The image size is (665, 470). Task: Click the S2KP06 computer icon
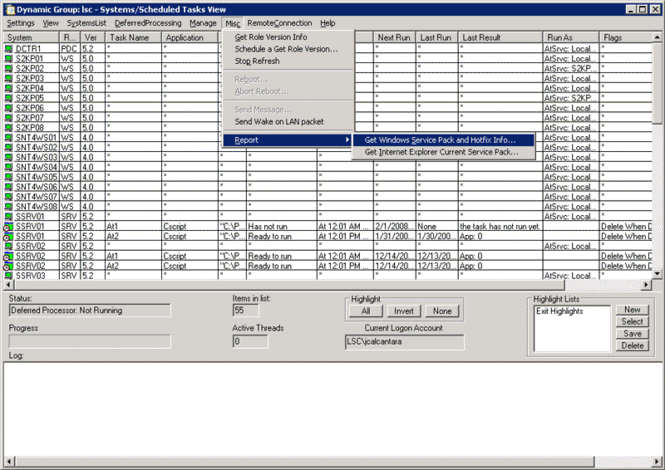pyautogui.click(x=8, y=108)
